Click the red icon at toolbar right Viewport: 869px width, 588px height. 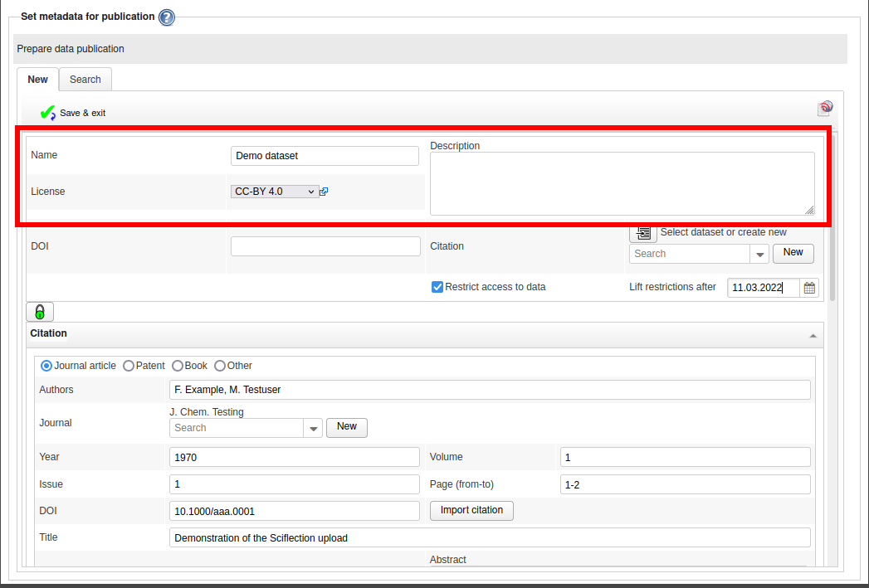pos(825,108)
